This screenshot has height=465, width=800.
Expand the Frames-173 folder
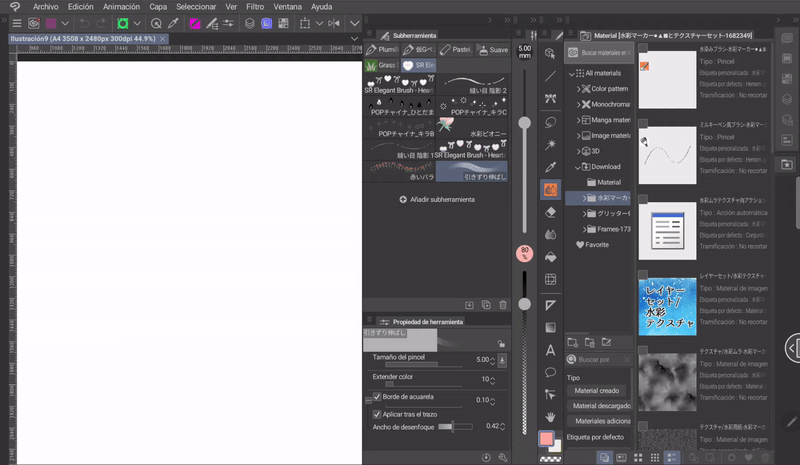coord(584,229)
